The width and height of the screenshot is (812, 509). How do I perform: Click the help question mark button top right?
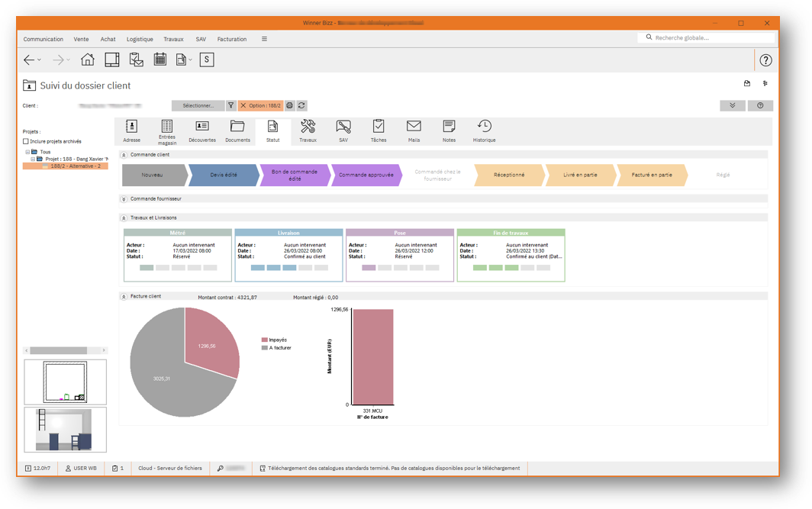pyautogui.click(x=765, y=60)
